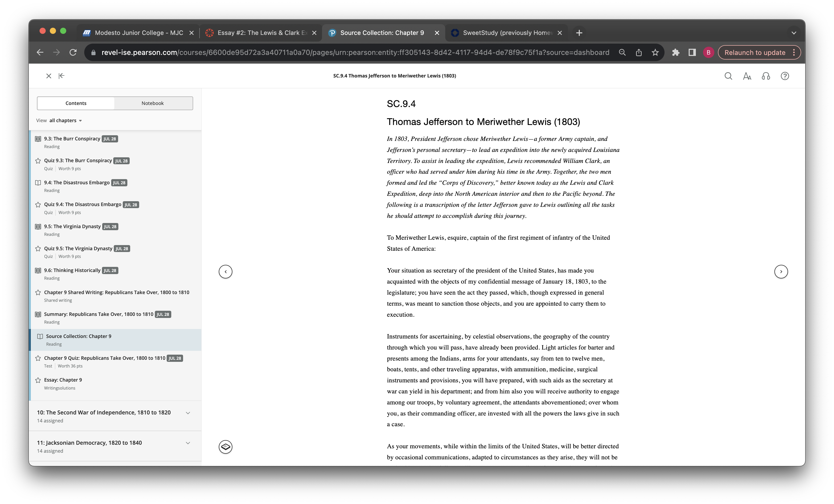The width and height of the screenshot is (834, 504).
Task: Open the search magnifier in reader toolbar
Action: coord(728,76)
